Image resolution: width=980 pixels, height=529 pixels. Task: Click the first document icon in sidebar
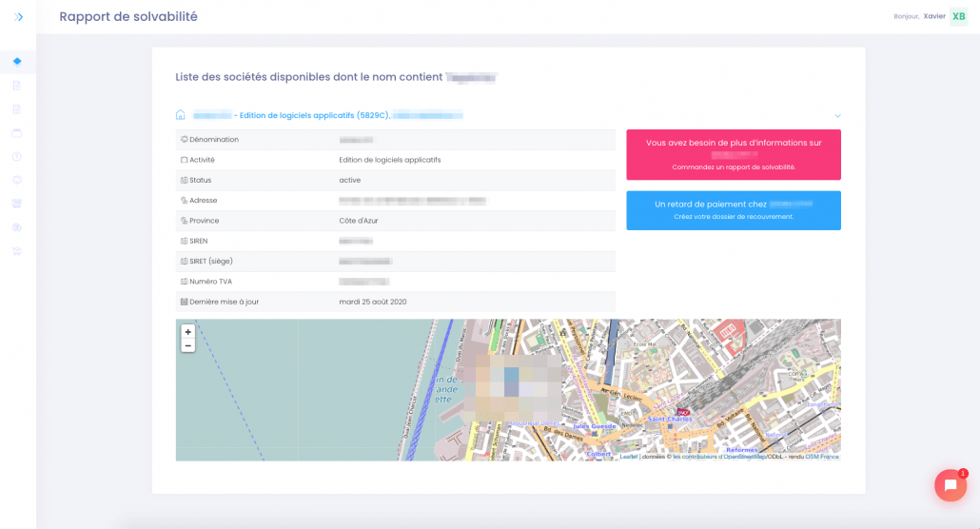click(17, 86)
